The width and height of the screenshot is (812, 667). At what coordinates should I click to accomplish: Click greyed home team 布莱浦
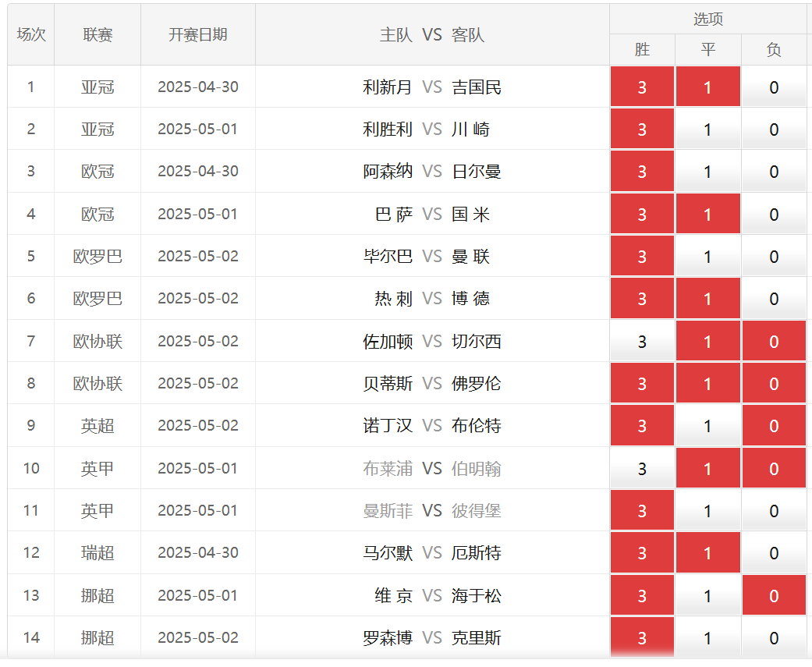(388, 468)
